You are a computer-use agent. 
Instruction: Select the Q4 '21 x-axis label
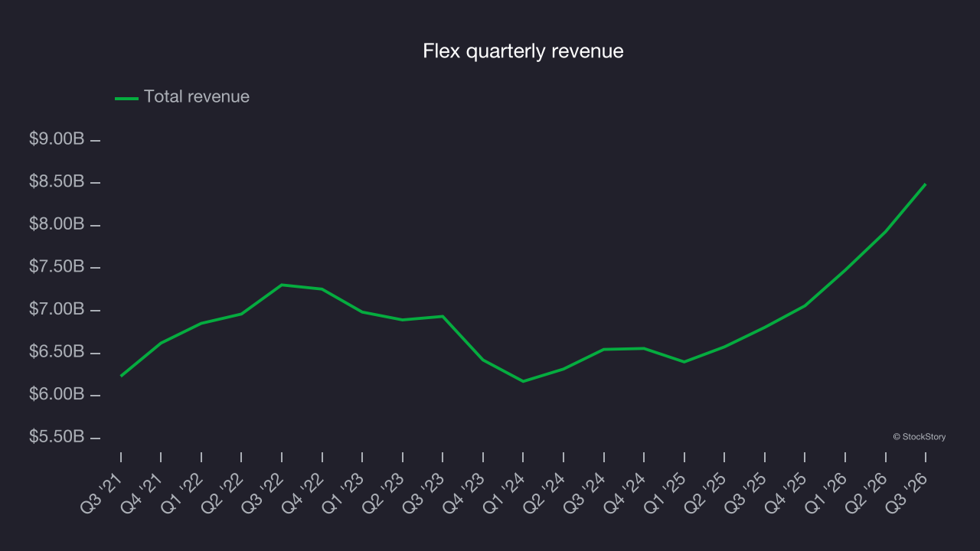point(142,493)
